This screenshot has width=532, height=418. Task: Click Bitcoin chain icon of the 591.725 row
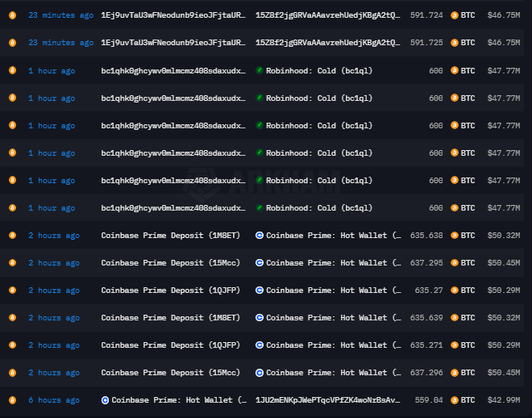click(x=12, y=43)
